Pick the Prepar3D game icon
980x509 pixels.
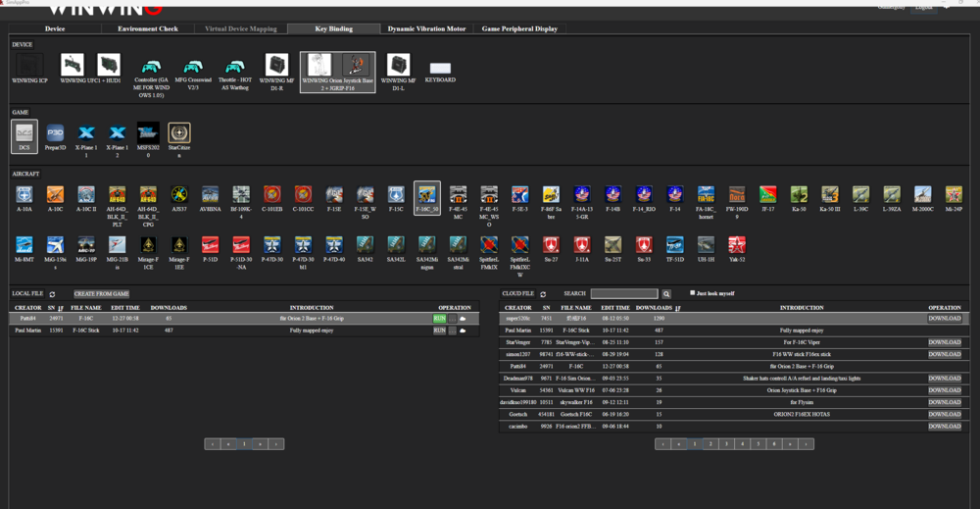tap(55, 133)
